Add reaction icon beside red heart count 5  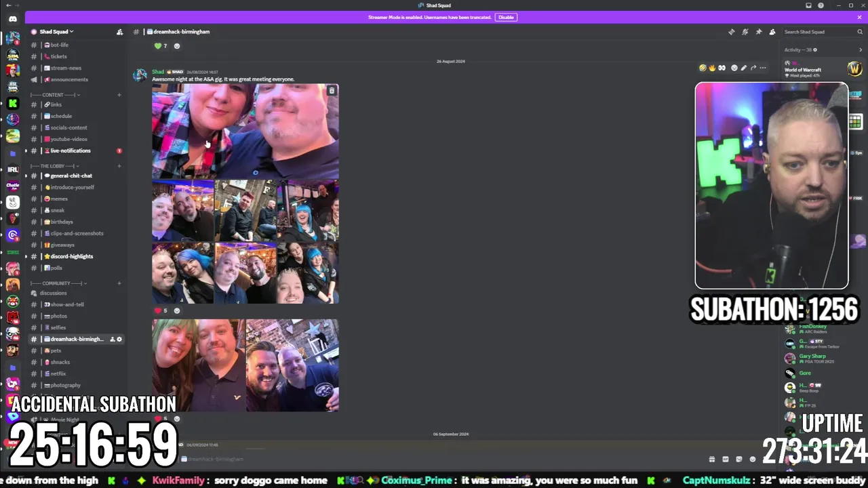[x=177, y=310]
